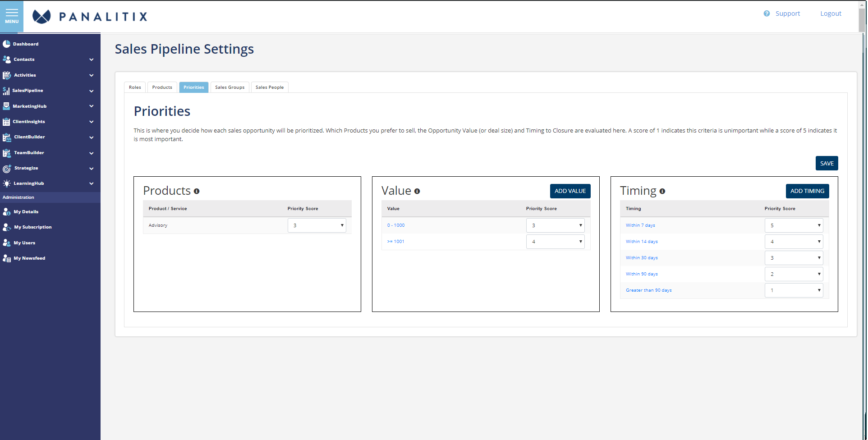Open the 0 - 1000 value link
Screen dimensions: 868x440
tap(396, 225)
